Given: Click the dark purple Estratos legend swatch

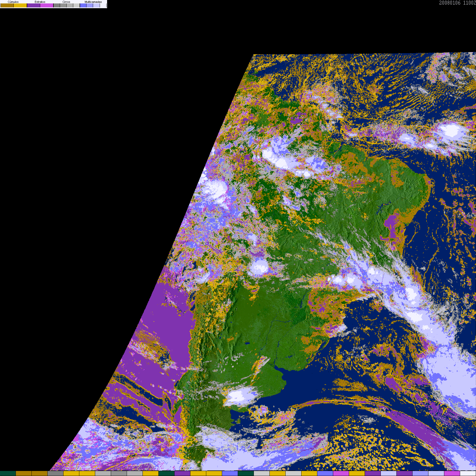Looking at the screenshot, I should (x=34, y=5).
